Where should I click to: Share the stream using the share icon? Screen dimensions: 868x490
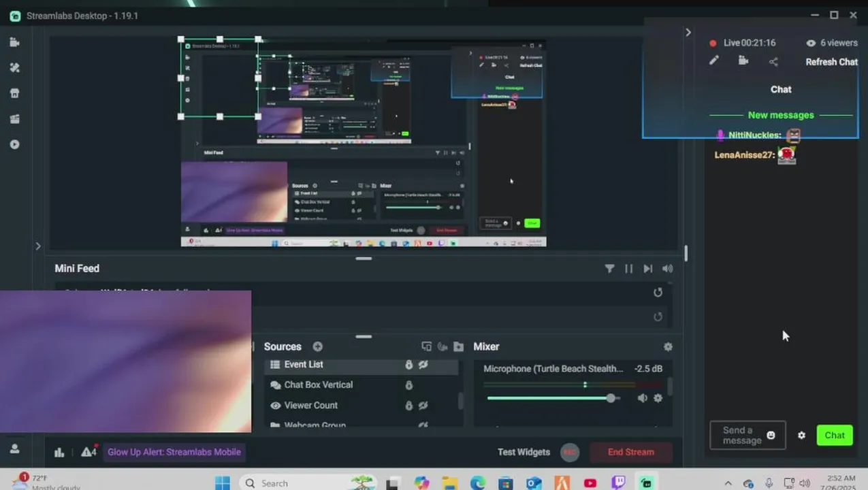tap(773, 61)
